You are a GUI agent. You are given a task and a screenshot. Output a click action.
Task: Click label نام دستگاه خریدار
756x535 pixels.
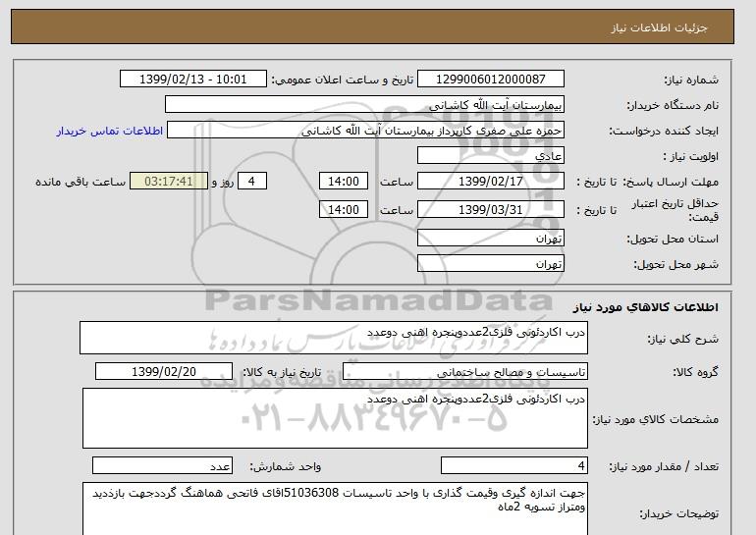click(673, 105)
